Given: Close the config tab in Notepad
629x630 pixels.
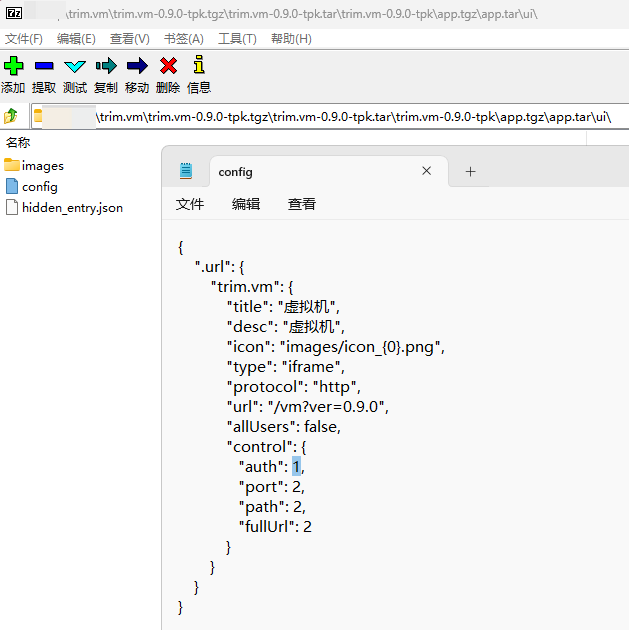Looking at the screenshot, I should [427, 171].
